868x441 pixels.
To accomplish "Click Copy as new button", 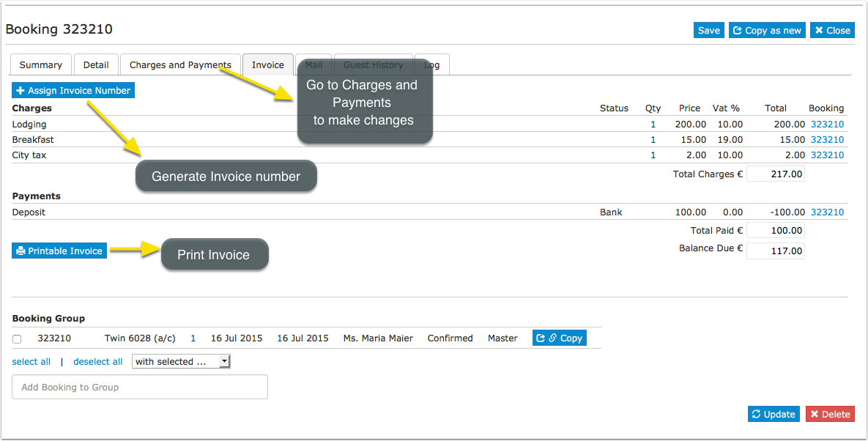I will 767,31.
